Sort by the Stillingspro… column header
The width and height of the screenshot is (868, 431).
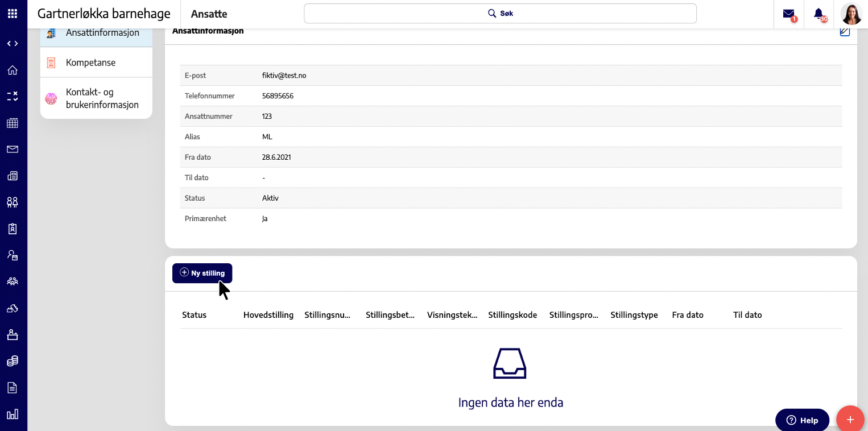click(574, 315)
